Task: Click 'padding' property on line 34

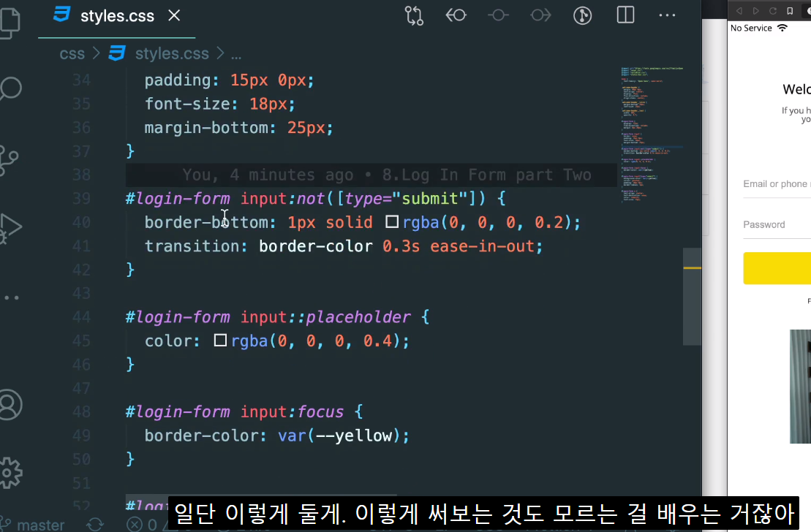Action: click(x=178, y=80)
